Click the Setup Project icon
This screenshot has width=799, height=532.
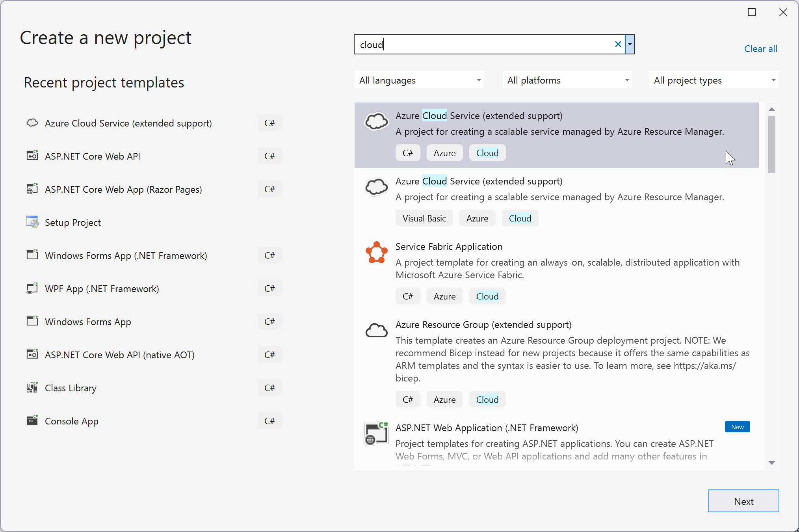click(x=32, y=222)
